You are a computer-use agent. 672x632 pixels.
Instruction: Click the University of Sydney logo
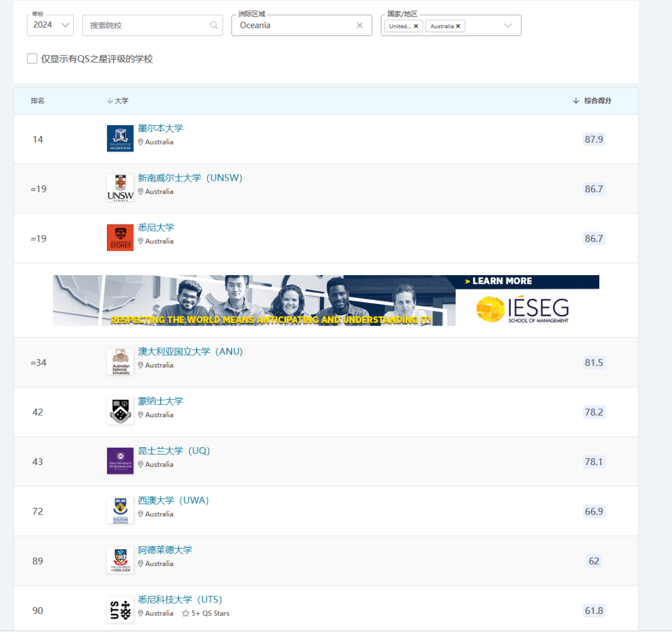(120, 237)
